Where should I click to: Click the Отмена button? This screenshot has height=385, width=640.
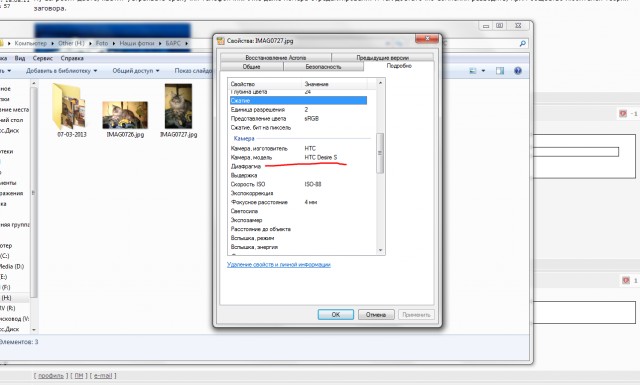click(x=376, y=314)
